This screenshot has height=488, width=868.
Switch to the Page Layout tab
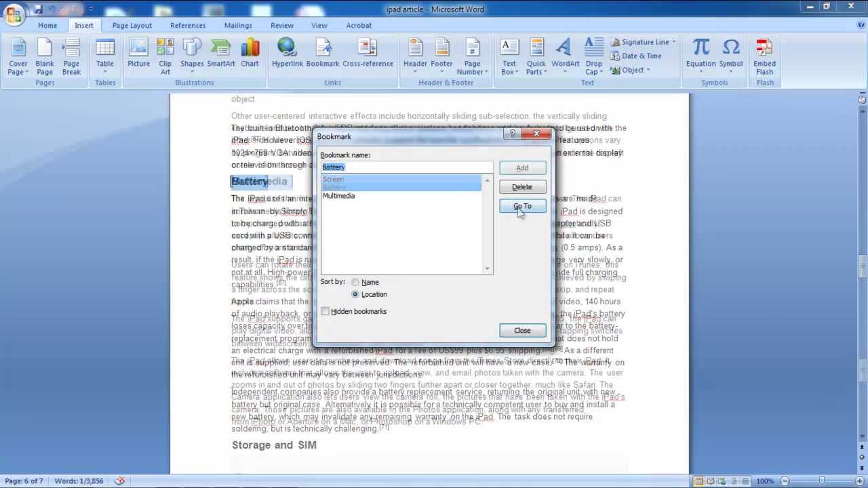[x=132, y=25]
